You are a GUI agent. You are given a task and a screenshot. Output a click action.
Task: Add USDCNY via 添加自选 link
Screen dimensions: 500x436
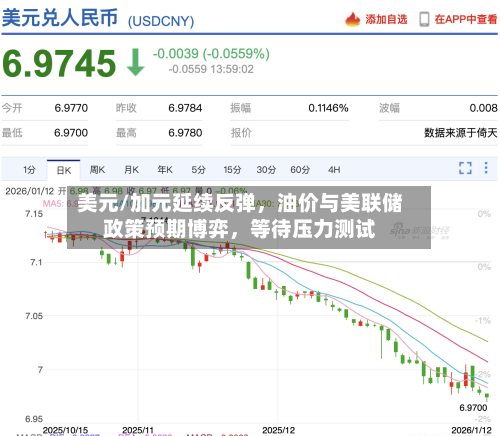click(x=386, y=19)
